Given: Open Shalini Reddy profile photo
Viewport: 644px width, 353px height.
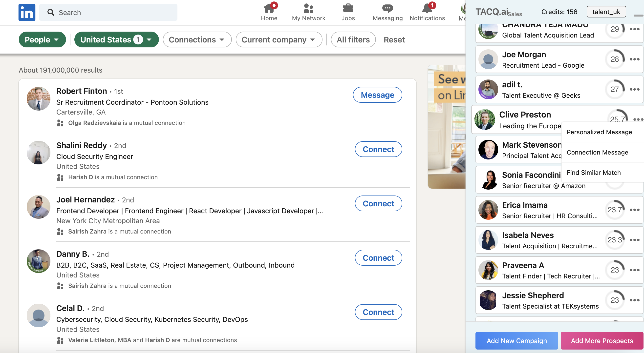Looking at the screenshot, I should click(39, 153).
